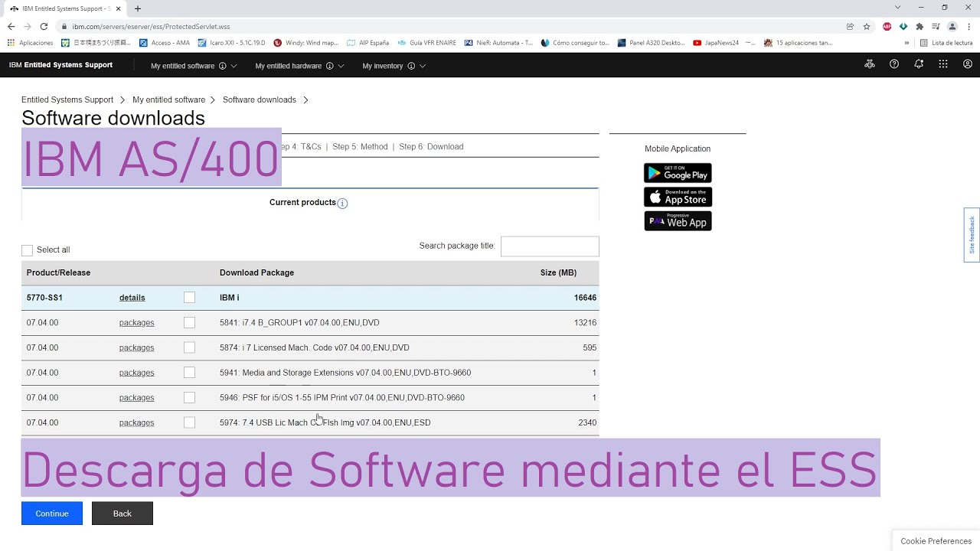This screenshot has height=551, width=980.
Task: Check the 5874 Licensed Mach. Code checkbox
Action: pyautogui.click(x=189, y=347)
